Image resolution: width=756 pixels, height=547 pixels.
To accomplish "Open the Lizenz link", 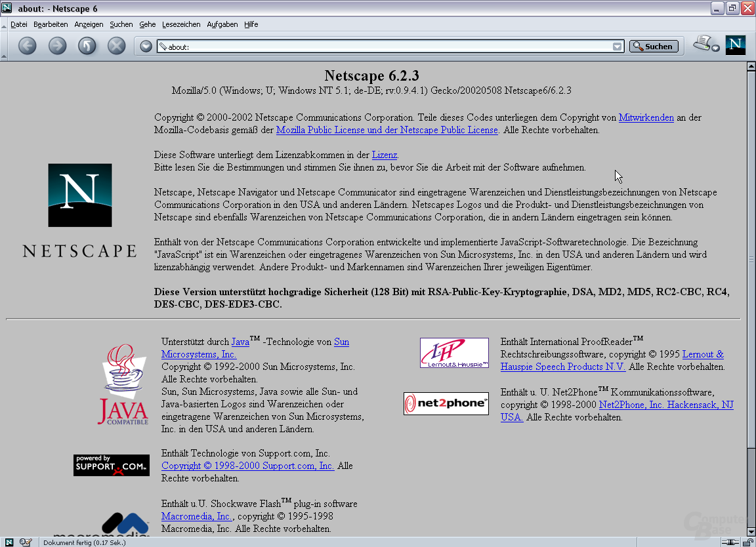I will pyautogui.click(x=384, y=155).
